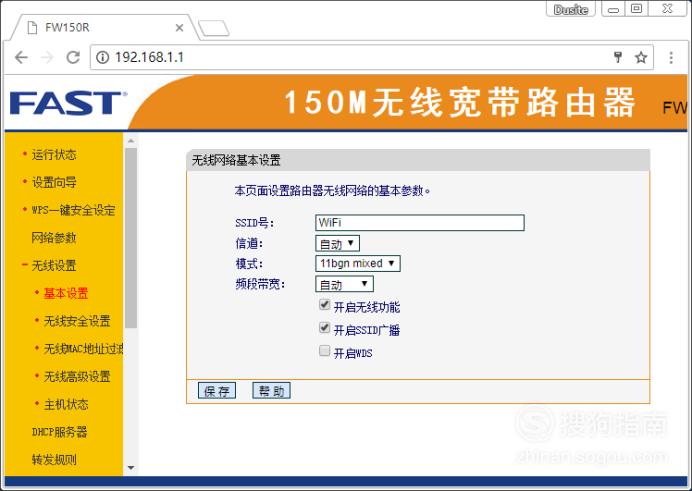Close the FW150R tab
Screen dimensions: 692x491
[179, 28]
